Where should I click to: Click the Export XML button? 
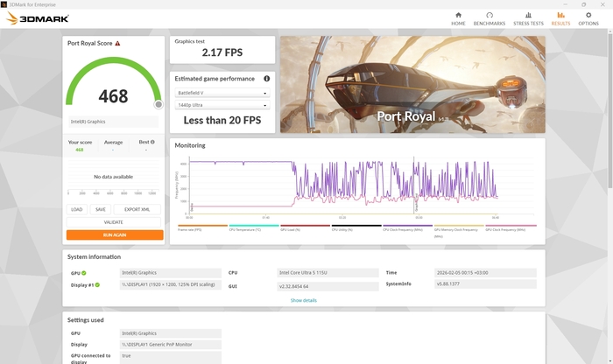point(137,209)
